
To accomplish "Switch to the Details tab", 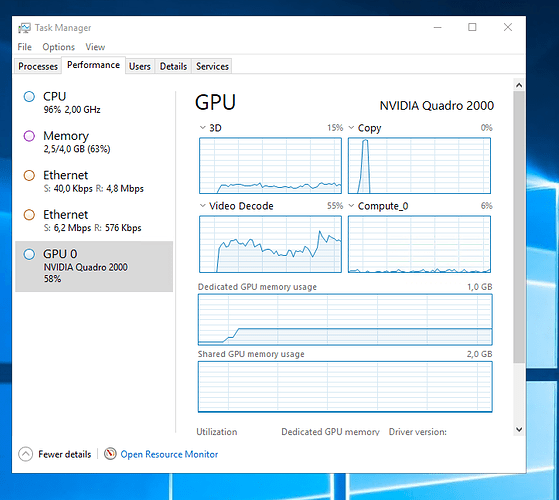I will pos(173,66).
